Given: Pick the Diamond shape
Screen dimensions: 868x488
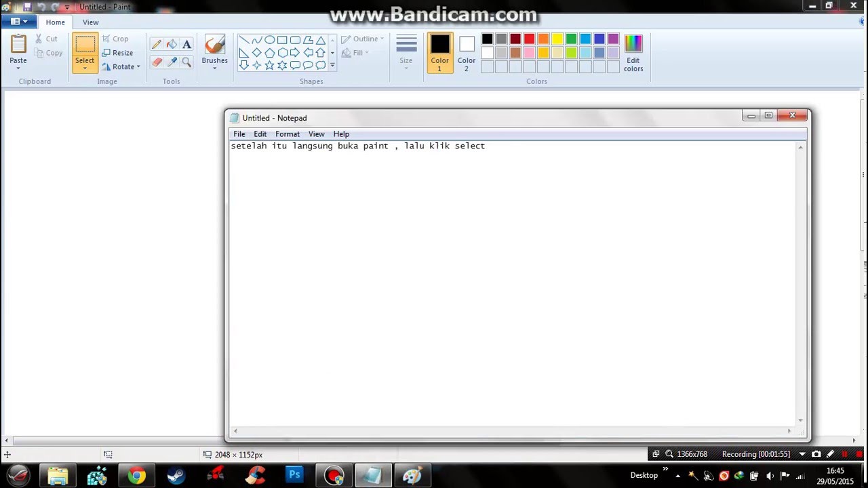Looking at the screenshot, I should coord(256,52).
